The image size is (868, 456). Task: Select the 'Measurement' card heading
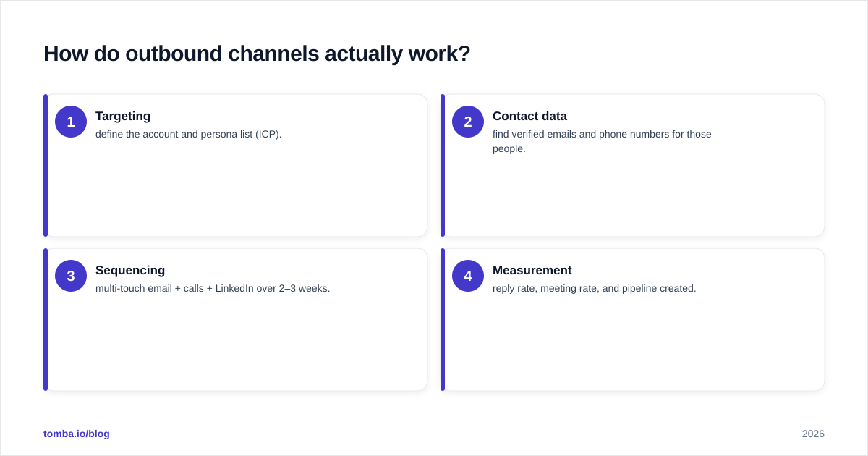[532, 270]
